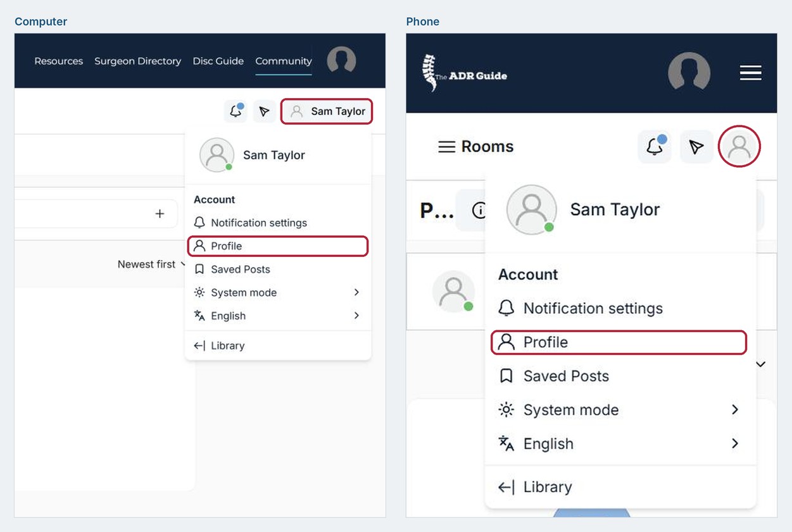Click the avatar in the Phone header
The width and height of the screenshot is (792, 532).
[689, 73]
